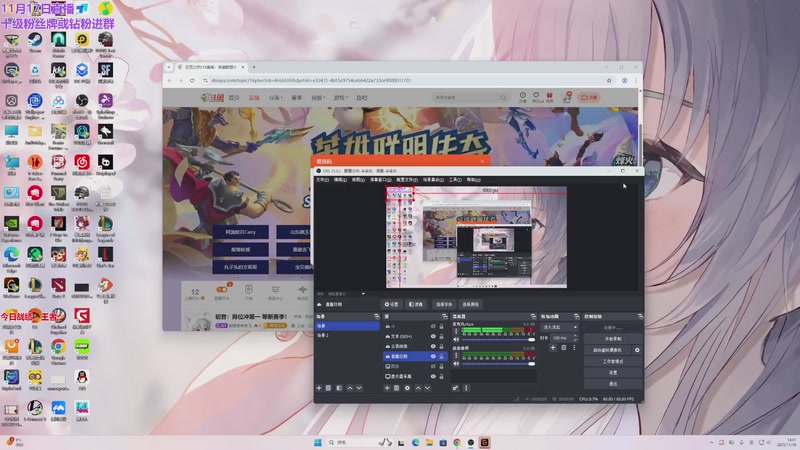
Task: Open the 帮助 menu in OBS
Action: point(473,180)
